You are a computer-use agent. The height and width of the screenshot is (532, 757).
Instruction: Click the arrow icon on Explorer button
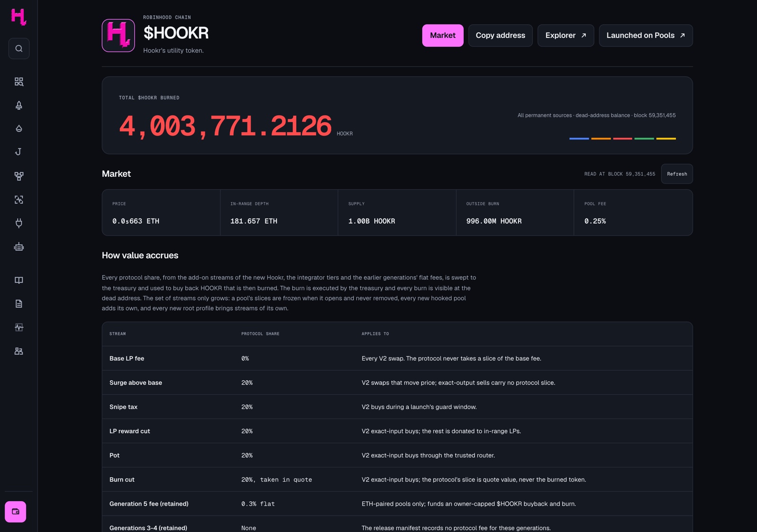584,35
